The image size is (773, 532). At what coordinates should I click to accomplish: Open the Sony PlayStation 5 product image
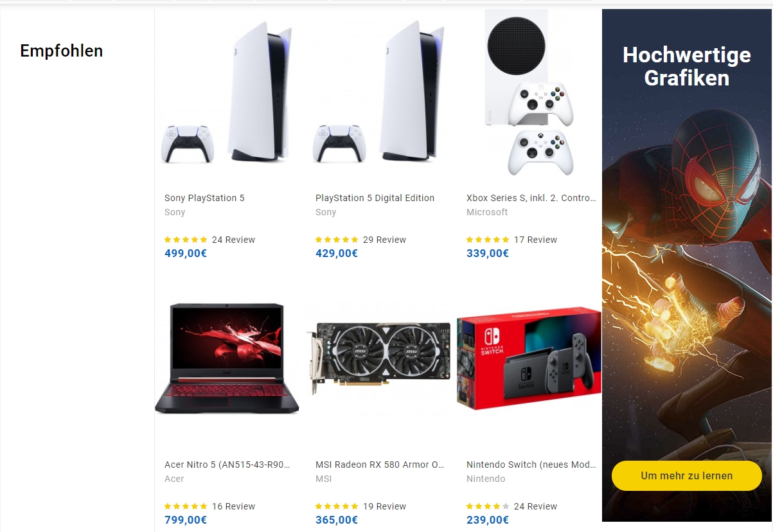coord(227,94)
